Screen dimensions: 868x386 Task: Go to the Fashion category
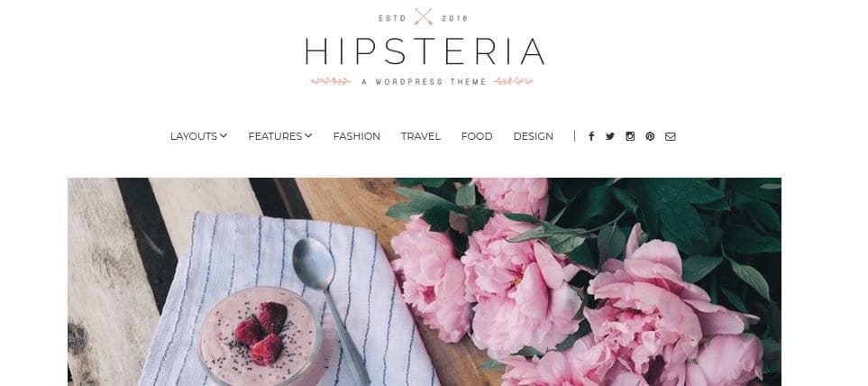point(357,136)
